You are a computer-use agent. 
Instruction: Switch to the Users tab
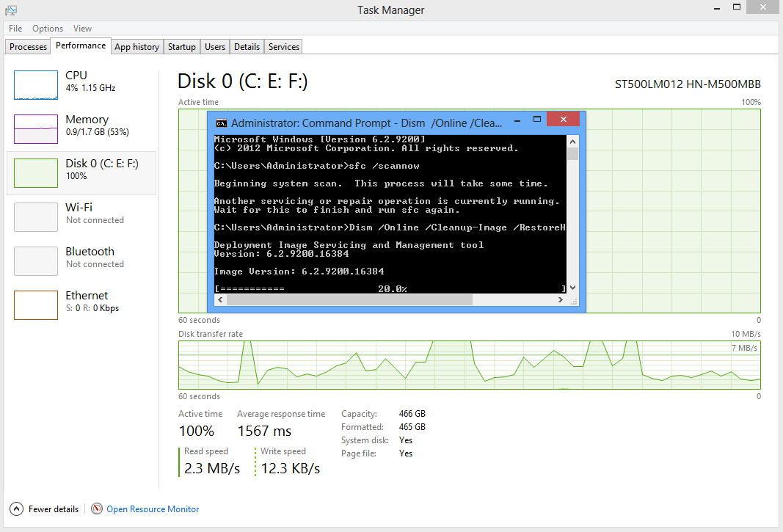(x=215, y=46)
